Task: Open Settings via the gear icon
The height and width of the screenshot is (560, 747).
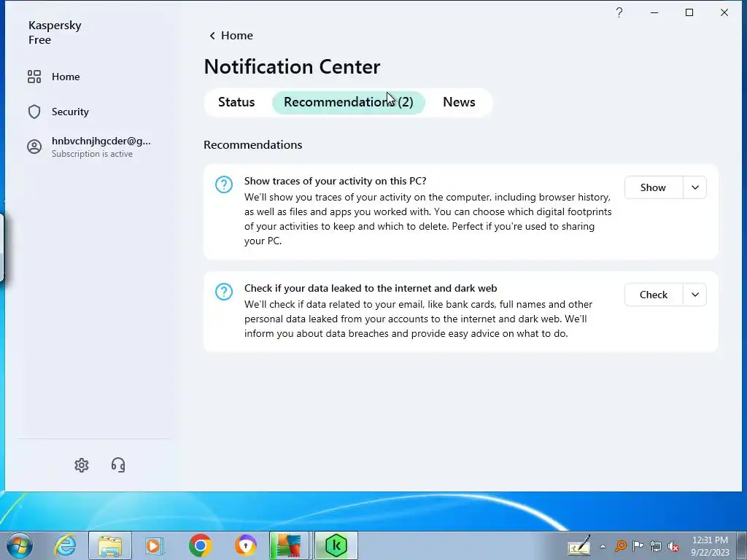Action: point(82,465)
